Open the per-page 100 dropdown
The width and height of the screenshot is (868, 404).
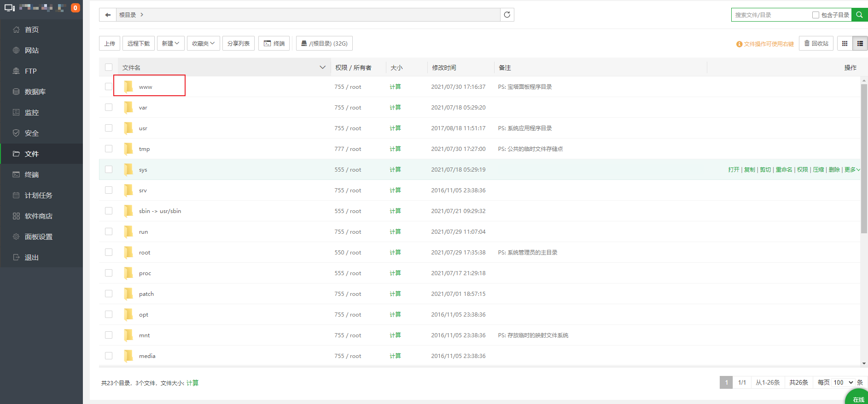tap(844, 382)
